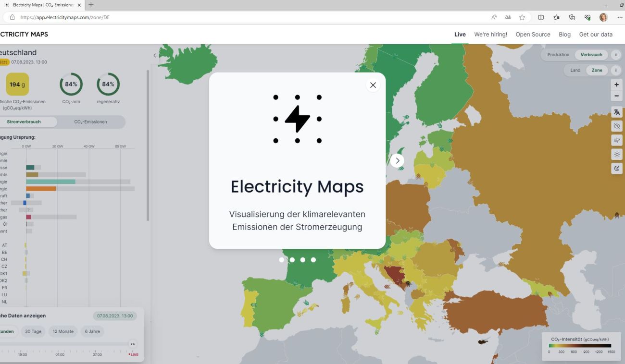Open a new browser tab
This screenshot has width=625, height=364.
point(91,5)
